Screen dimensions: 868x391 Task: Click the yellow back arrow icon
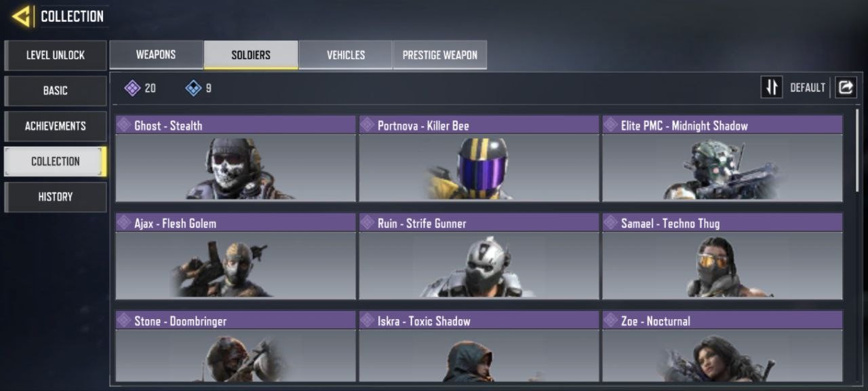(x=21, y=16)
